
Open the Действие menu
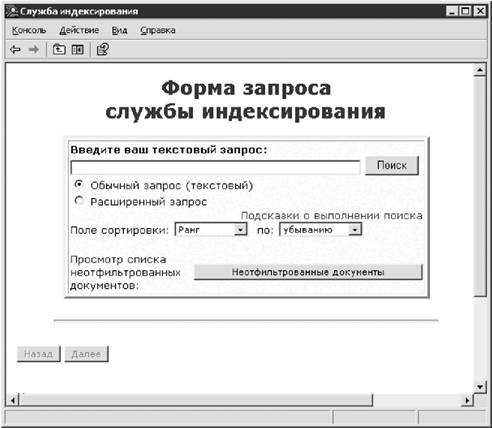79,30
